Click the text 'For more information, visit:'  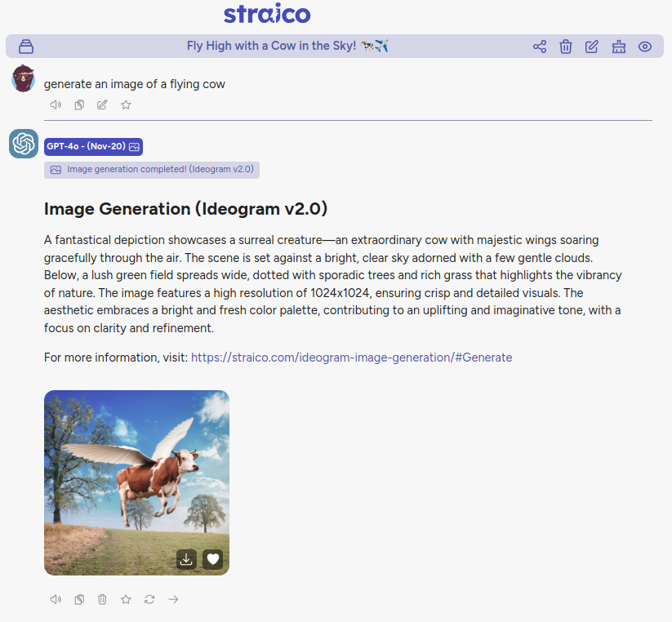(x=116, y=358)
